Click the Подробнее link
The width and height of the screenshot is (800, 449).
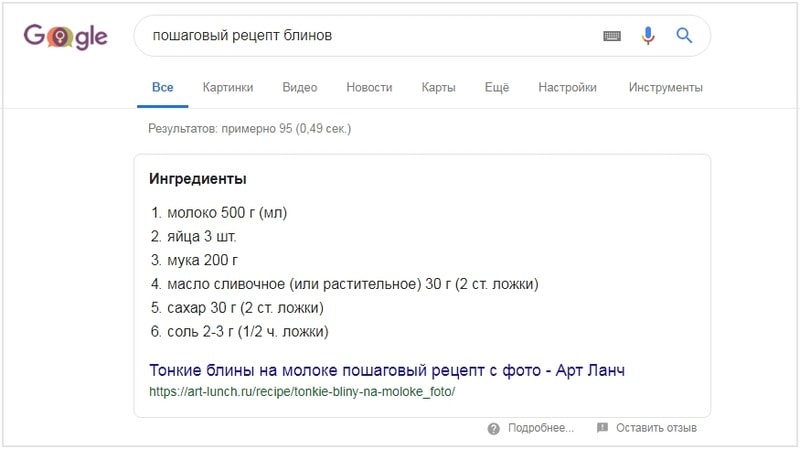click(x=541, y=428)
